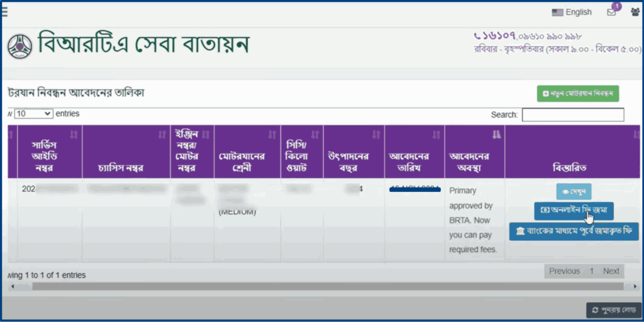Click the অনলাইন ফি জমা button
The width and height of the screenshot is (644, 322).
click(x=573, y=211)
